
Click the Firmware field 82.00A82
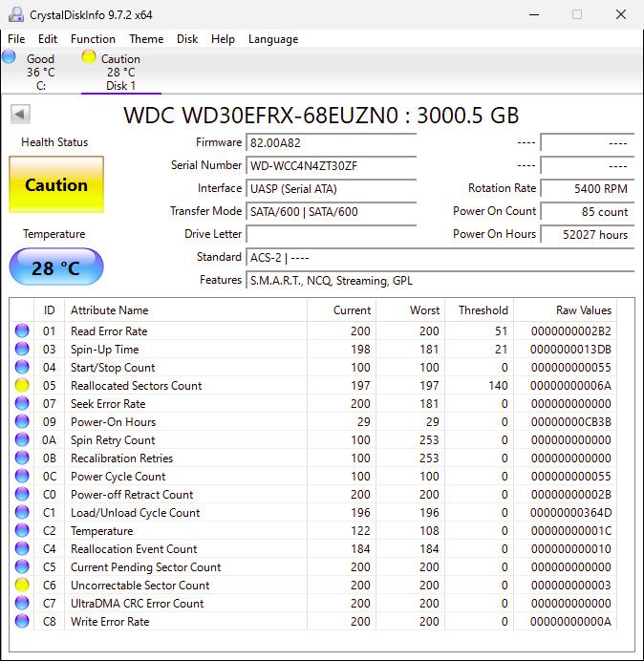pos(331,143)
